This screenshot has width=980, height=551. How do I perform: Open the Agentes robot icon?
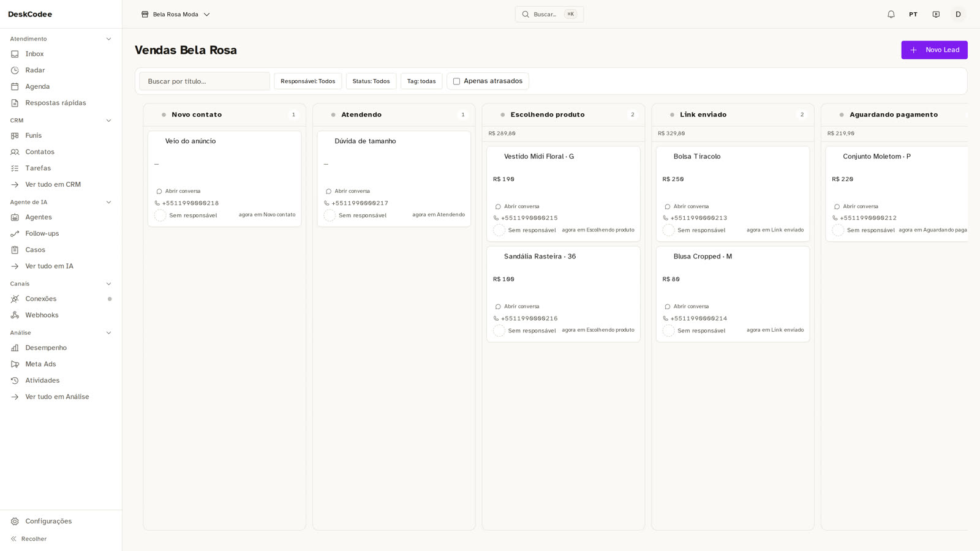[x=15, y=217]
